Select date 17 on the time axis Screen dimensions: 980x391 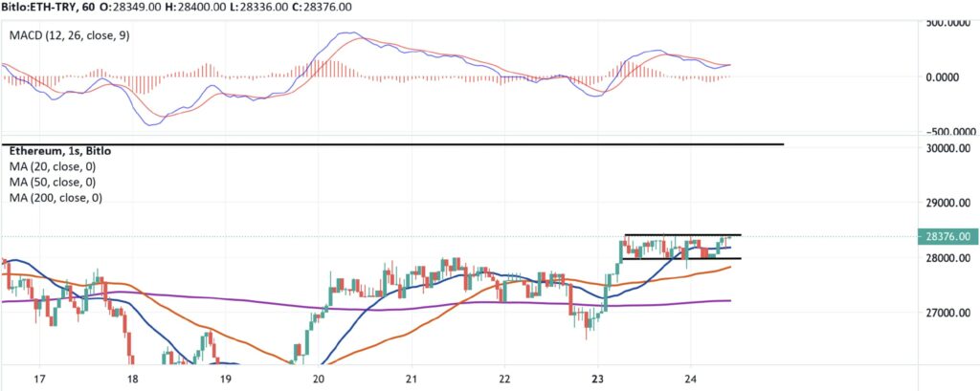click(x=40, y=380)
